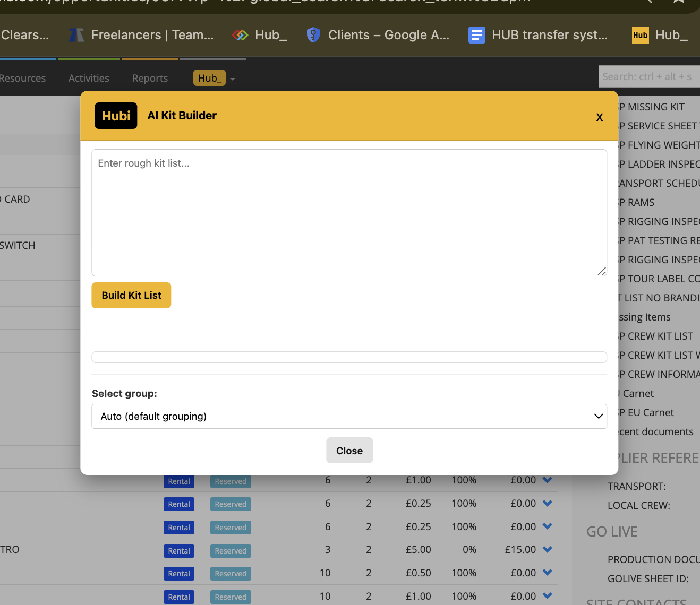Viewport: 700px width, 605px height.
Task: Open Resources menu
Action: coord(23,78)
